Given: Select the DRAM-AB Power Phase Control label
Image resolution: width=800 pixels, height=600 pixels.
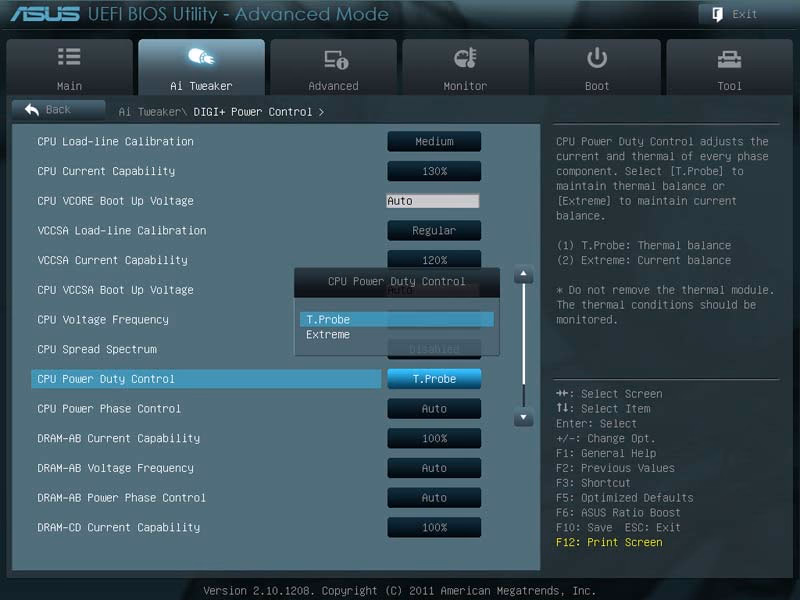Looking at the screenshot, I should (x=121, y=497).
